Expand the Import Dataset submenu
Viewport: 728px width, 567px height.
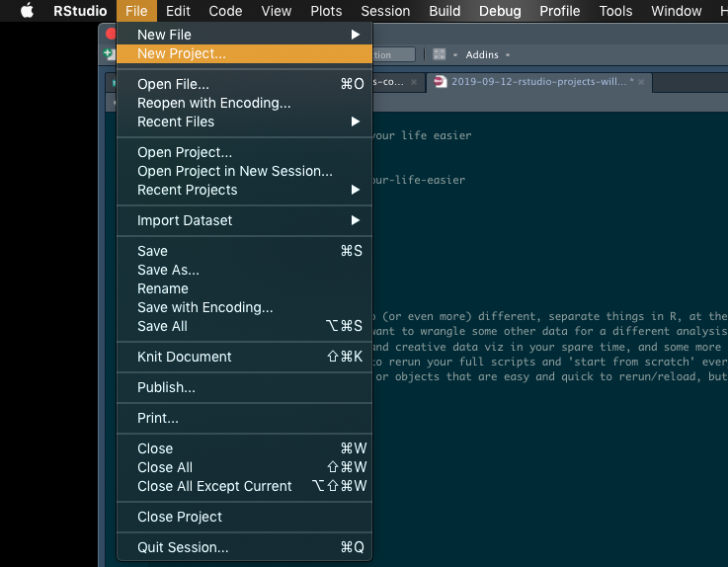[x=244, y=220]
